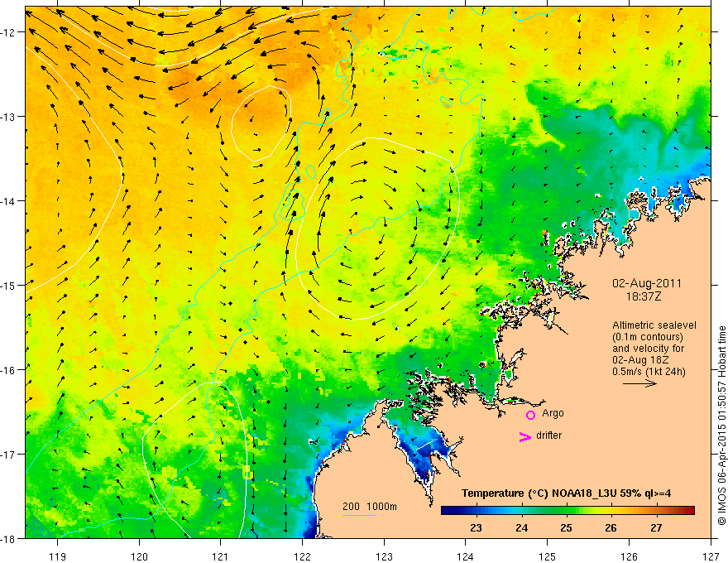
Task: Click the latitude axis label -17
Action: coord(9,455)
